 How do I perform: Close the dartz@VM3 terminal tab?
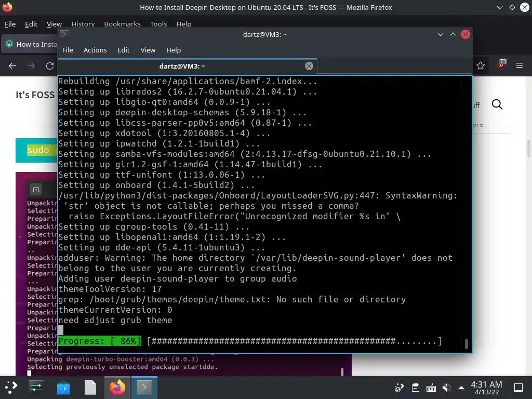(x=309, y=66)
